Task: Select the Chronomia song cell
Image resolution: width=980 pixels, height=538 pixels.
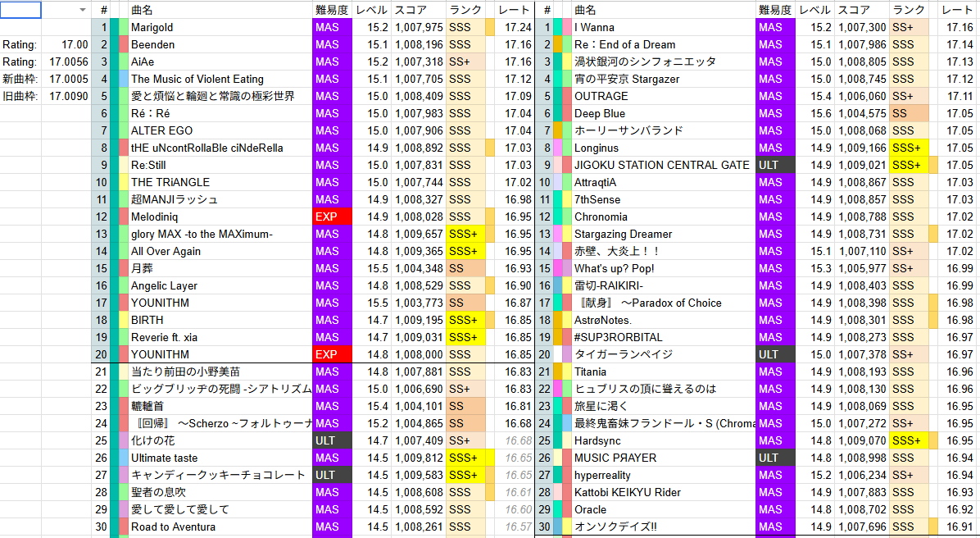Action: click(664, 217)
